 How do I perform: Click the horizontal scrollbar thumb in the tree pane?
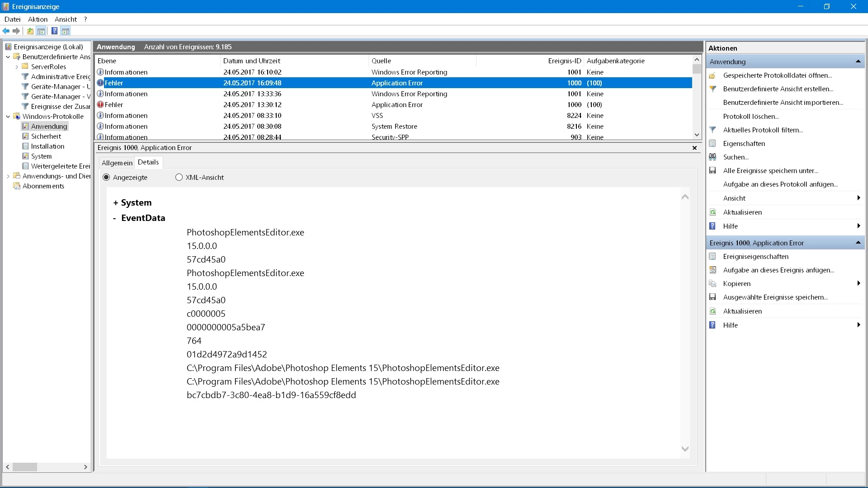(24, 467)
